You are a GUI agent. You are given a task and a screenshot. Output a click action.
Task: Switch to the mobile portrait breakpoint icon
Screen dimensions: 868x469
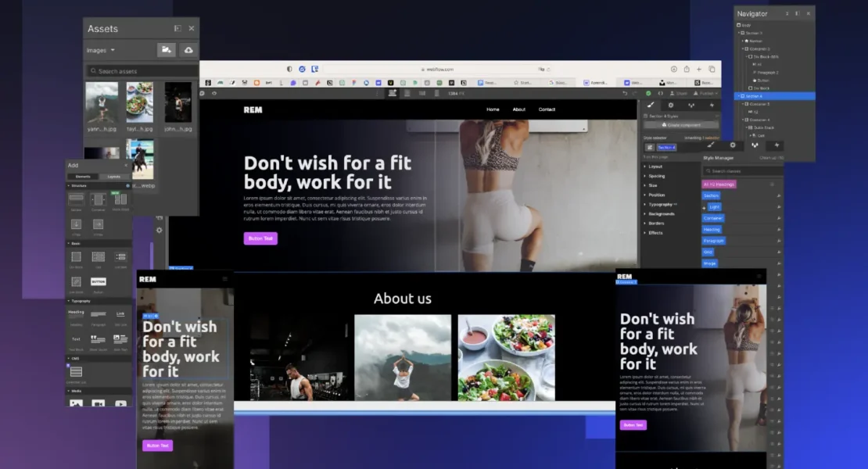coord(438,92)
